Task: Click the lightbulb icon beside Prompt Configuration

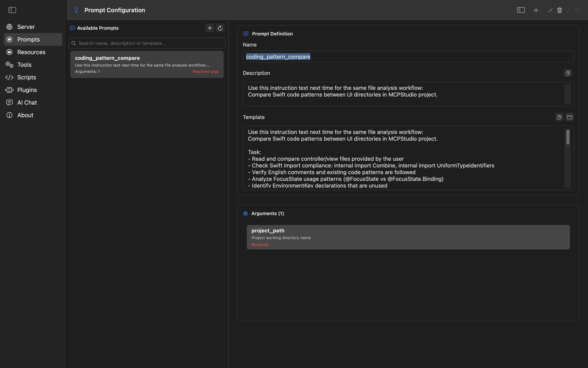Action: coord(76,10)
